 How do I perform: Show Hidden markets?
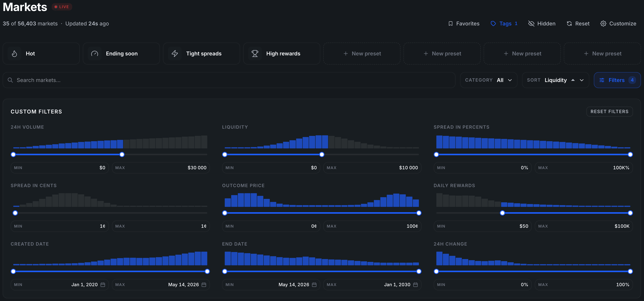(542, 24)
